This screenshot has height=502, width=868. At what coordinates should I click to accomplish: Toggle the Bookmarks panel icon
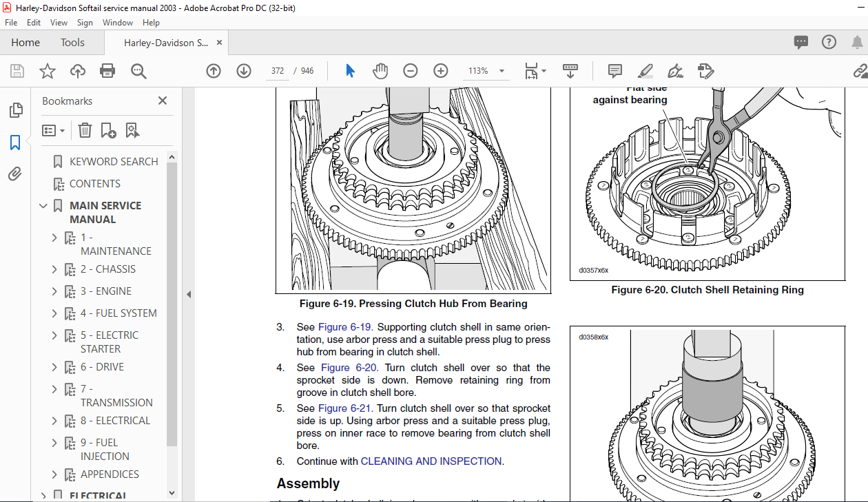(x=15, y=143)
